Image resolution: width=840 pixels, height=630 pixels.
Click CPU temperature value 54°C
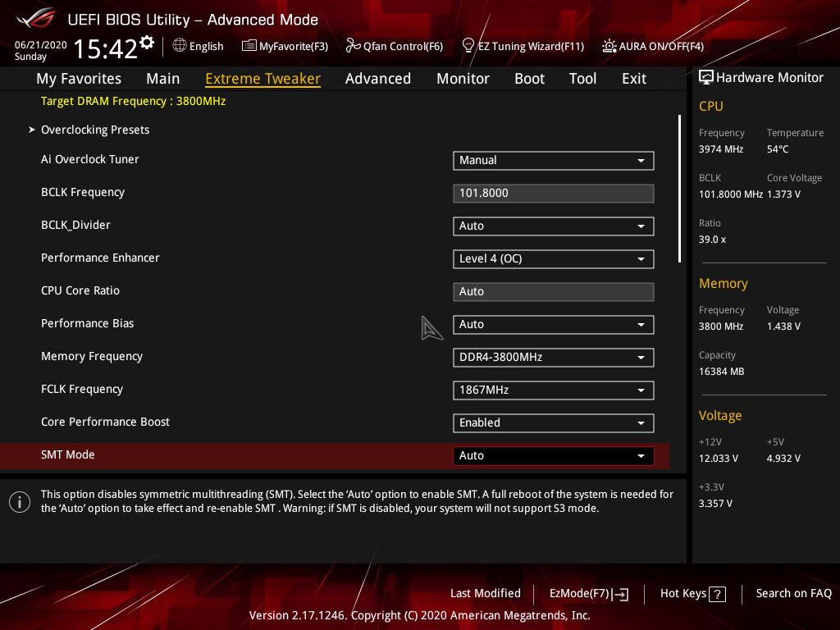(778, 149)
